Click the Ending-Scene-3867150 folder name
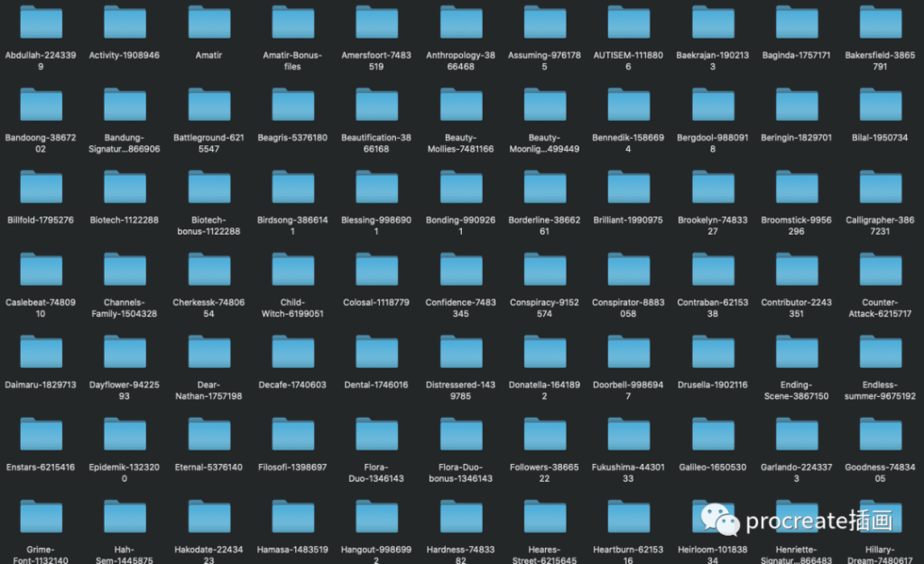924x564 pixels. pyautogui.click(x=796, y=391)
